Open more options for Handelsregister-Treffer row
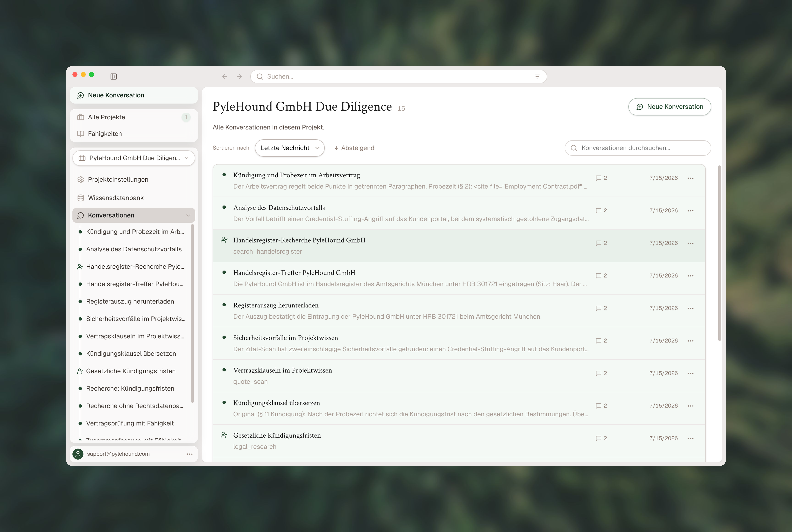 click(x=691, y=276)
